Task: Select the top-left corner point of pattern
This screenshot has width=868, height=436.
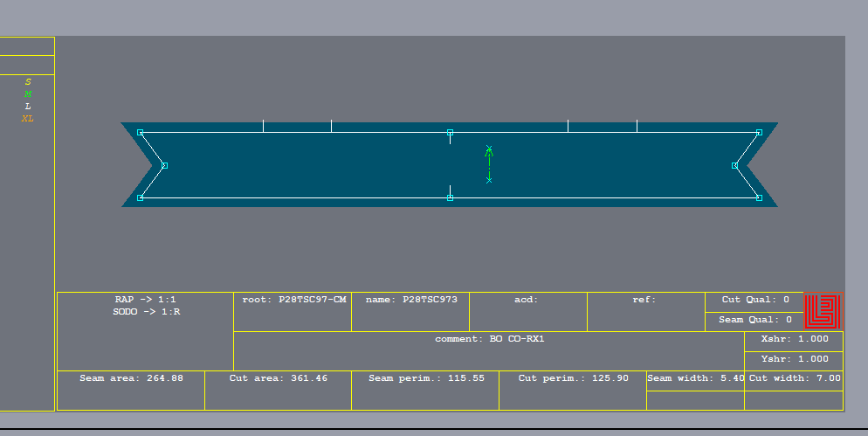Action: coord(140,133)
